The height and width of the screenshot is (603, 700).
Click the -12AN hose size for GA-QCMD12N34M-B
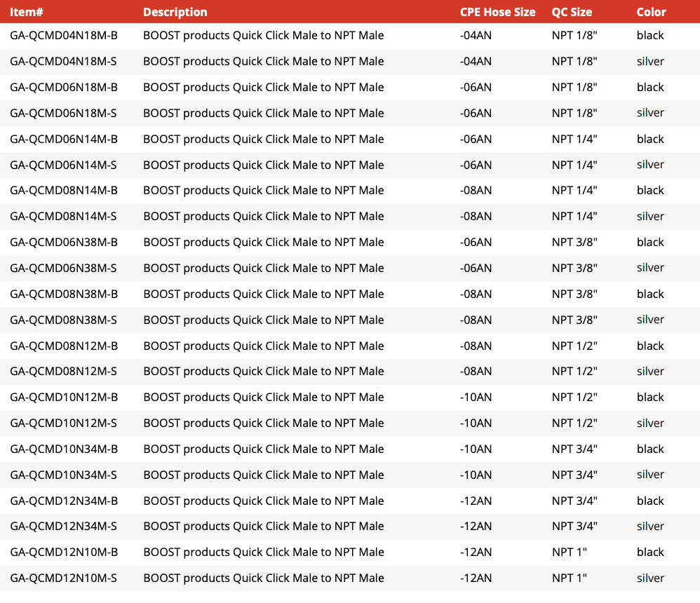click(x=476, y=501)
